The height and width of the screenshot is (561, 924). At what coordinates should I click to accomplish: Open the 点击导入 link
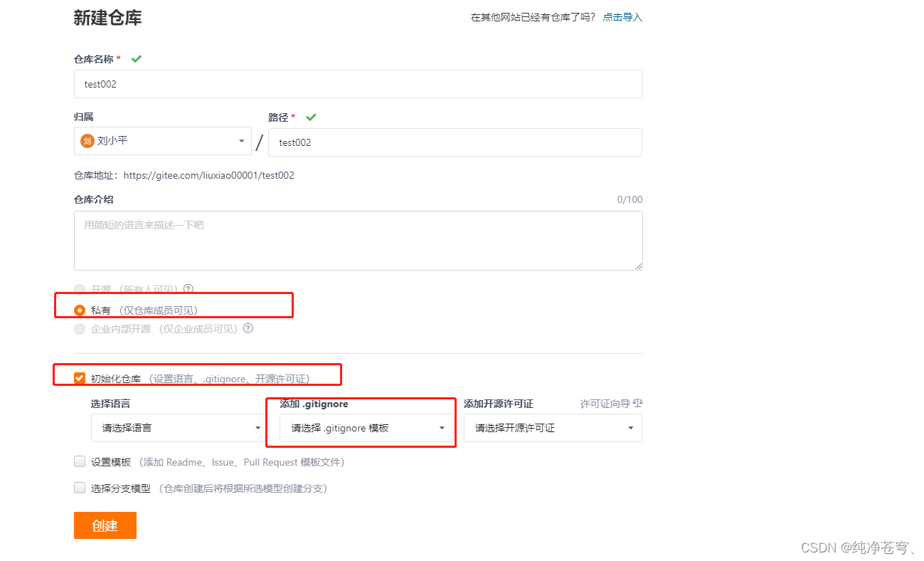coord(622,16)
